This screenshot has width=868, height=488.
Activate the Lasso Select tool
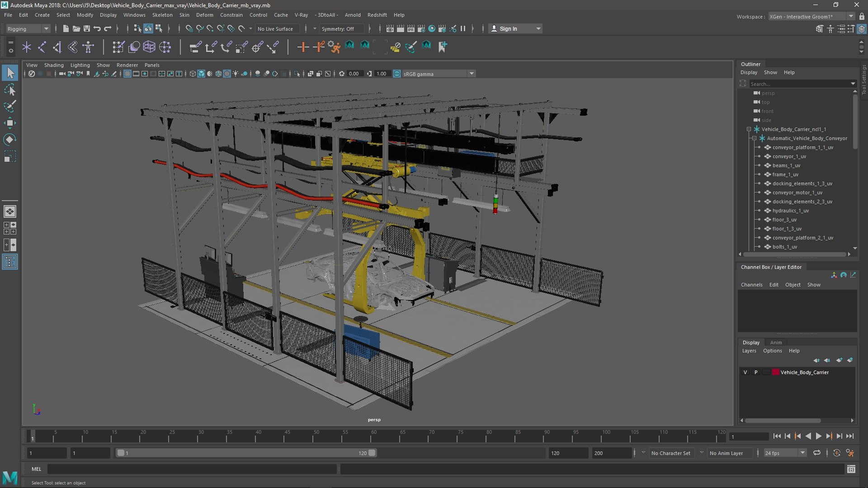[x=10, y=89]
